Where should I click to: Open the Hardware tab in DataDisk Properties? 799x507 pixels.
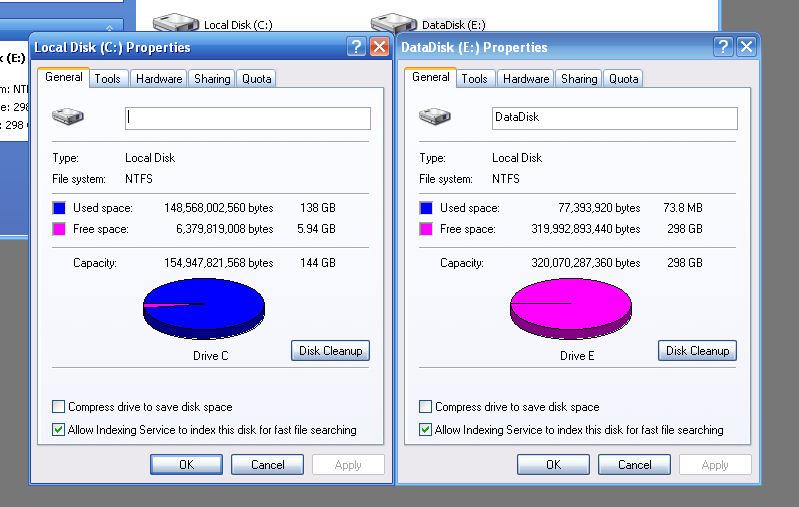coord(526,79)
